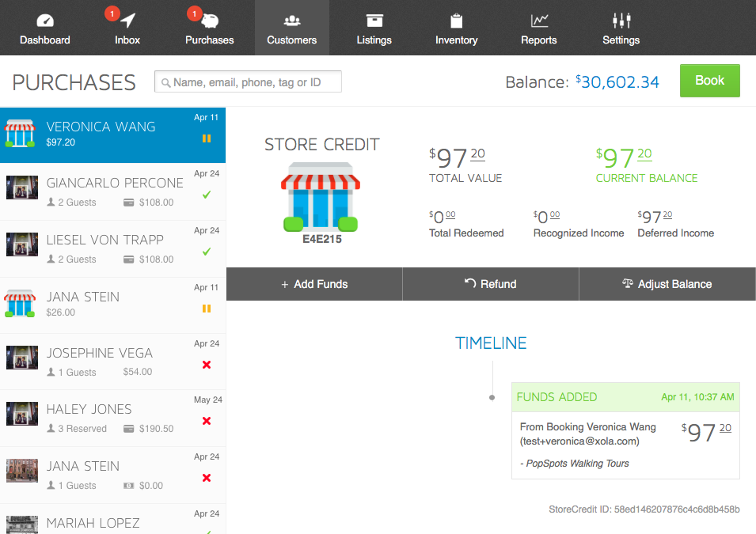This screenshot has width=756, height=534.
Task: Open the Inventory tab
Action: [x=457, y=28]
